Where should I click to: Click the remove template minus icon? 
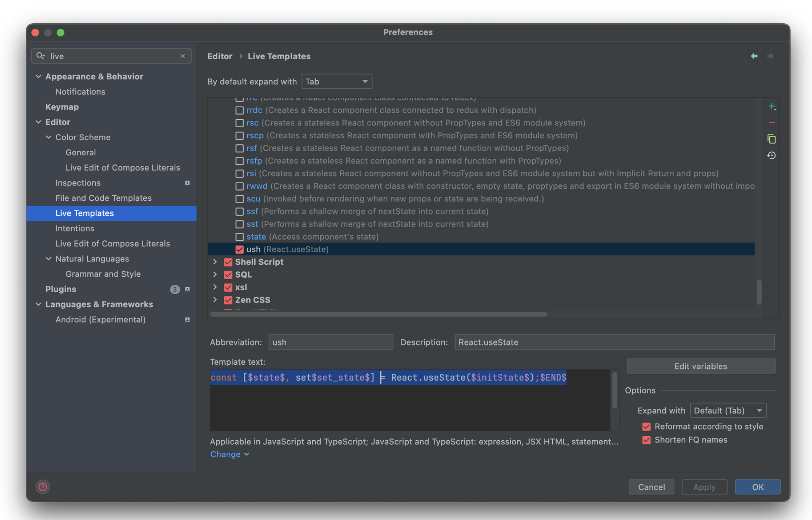click(x=772, y=123)
